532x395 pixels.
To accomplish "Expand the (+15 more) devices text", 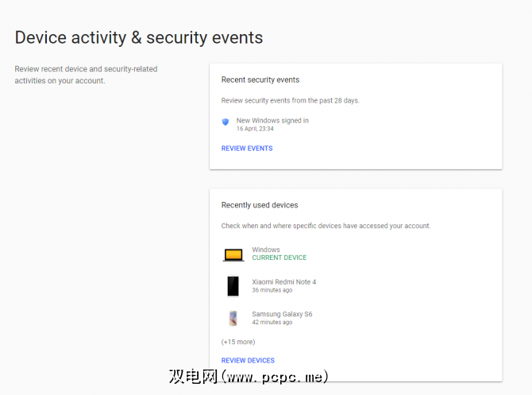I will click(238, 342).
